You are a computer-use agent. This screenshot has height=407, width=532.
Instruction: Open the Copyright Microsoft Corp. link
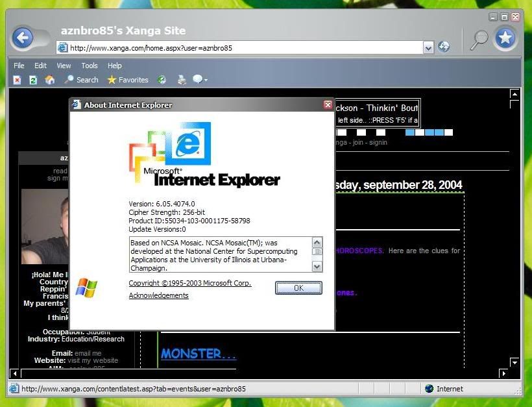pyautogui.click(x=190, y=283)
